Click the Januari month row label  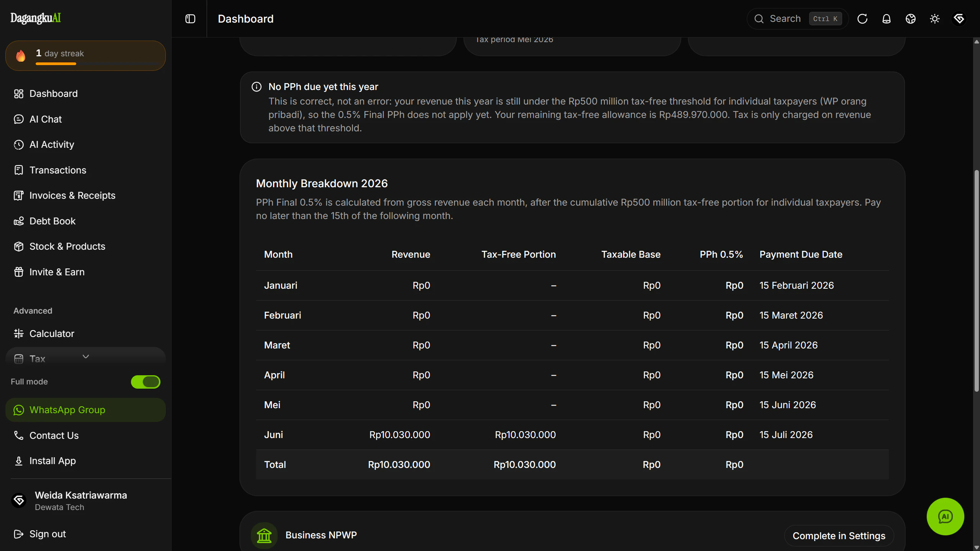tap(281, 286)
